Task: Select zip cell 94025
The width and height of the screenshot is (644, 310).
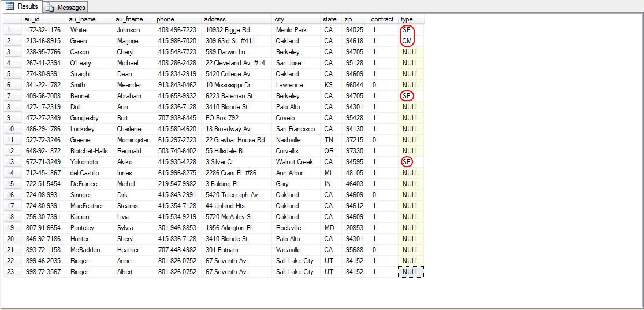Action: click(x=355, y=30)
